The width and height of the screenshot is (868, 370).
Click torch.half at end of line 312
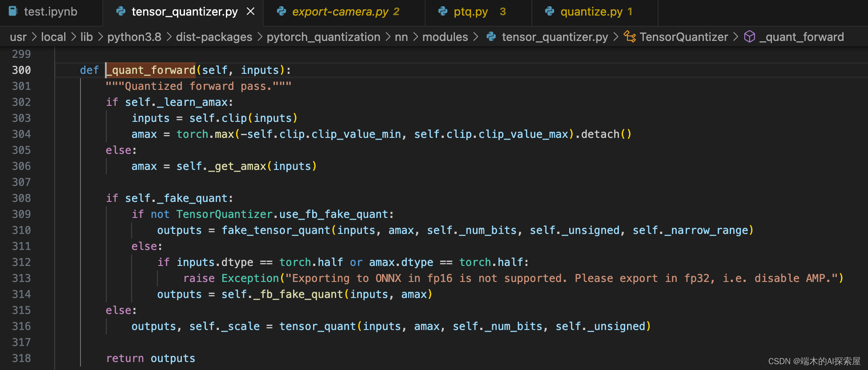point(491,262)
